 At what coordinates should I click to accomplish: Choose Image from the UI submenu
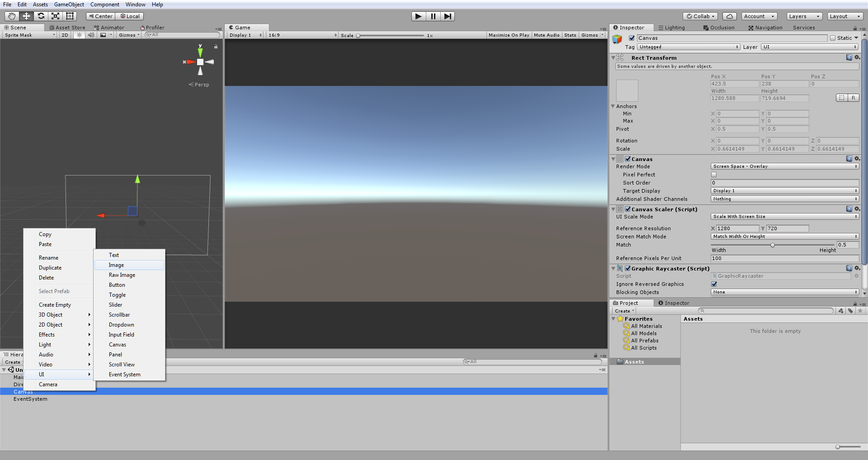pos(116,265)
